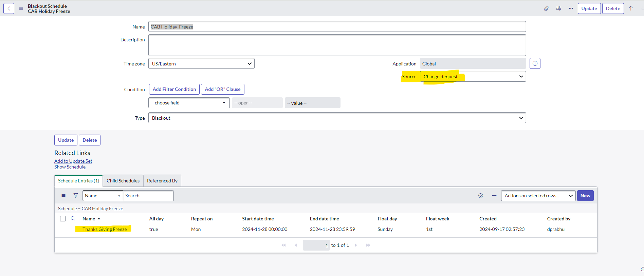Click the dprabhu created by cell

(556, 229)
